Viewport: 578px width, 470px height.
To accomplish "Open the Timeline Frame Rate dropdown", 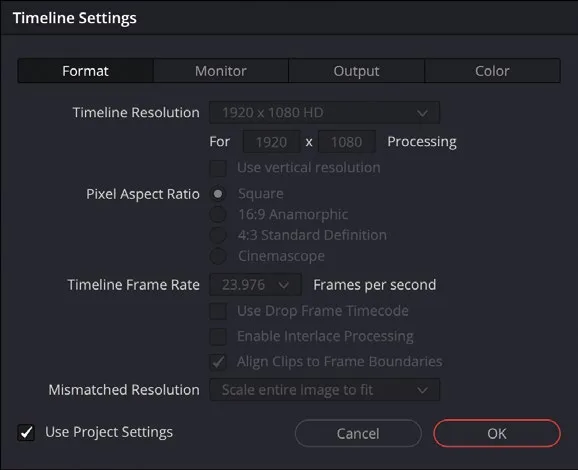I will (255, 285).
